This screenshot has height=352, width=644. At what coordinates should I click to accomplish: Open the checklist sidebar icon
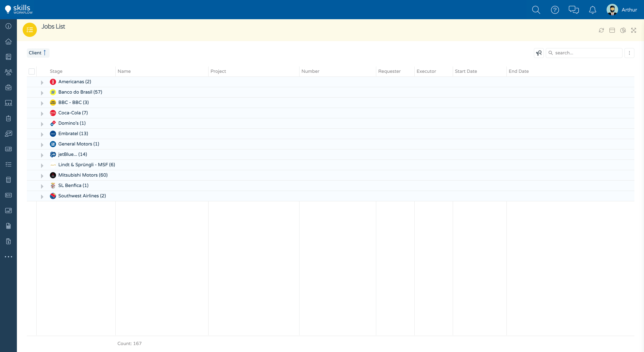click(x=8, y=164)
